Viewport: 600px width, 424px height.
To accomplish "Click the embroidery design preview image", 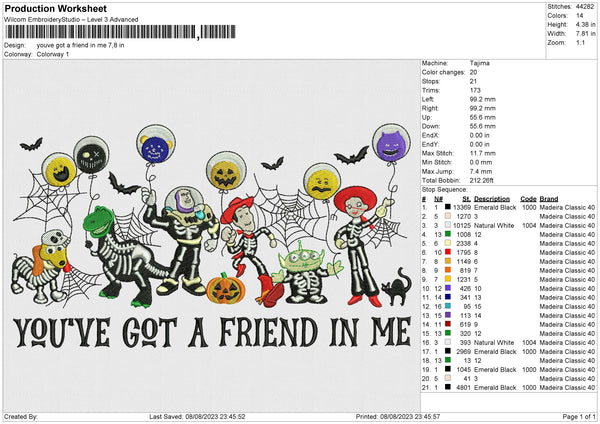I will [212, 236].
